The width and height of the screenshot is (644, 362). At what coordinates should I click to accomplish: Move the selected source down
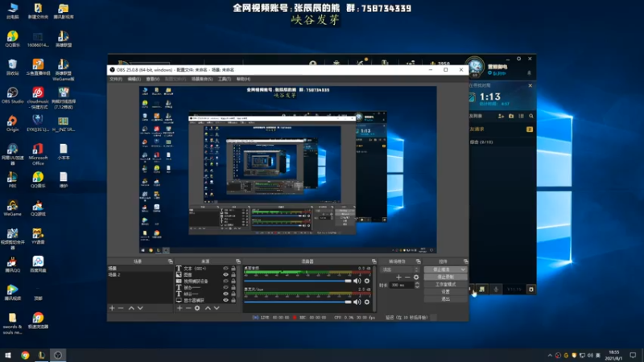tap(217, 308)
